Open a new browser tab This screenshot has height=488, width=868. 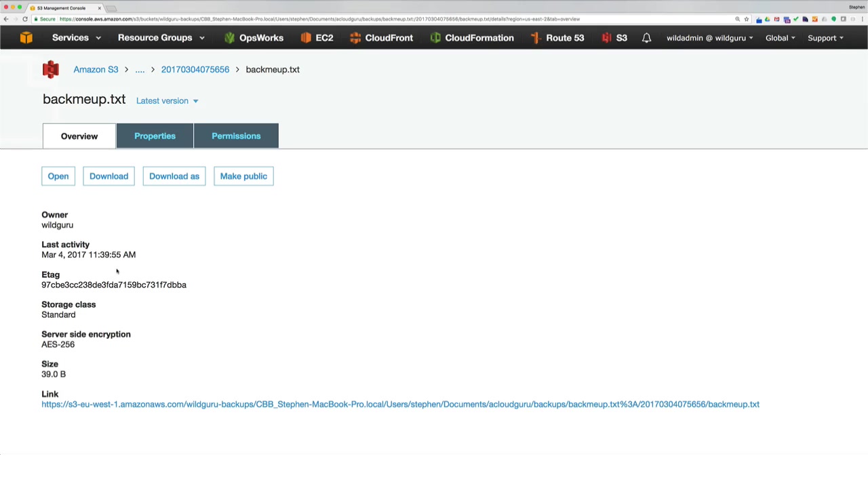pyautogui.click(x=112, y=8)
